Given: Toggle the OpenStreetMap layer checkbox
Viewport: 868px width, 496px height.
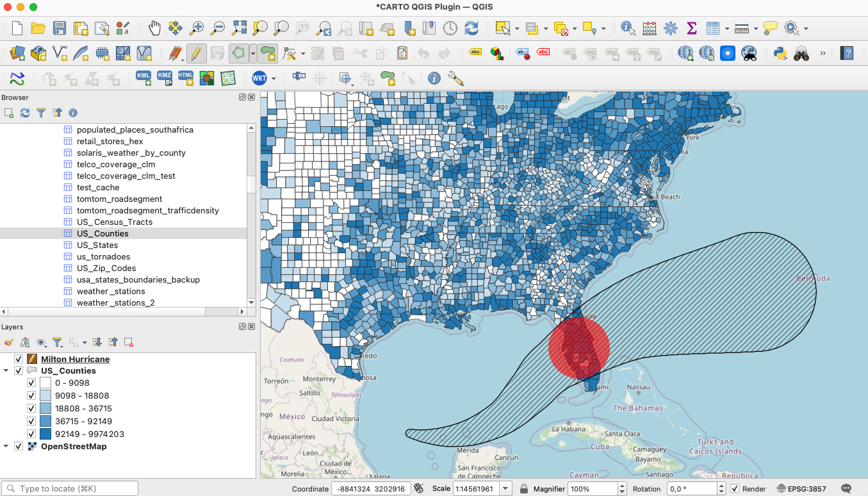Looking at the screenshot, I should (x=19, y=447).
